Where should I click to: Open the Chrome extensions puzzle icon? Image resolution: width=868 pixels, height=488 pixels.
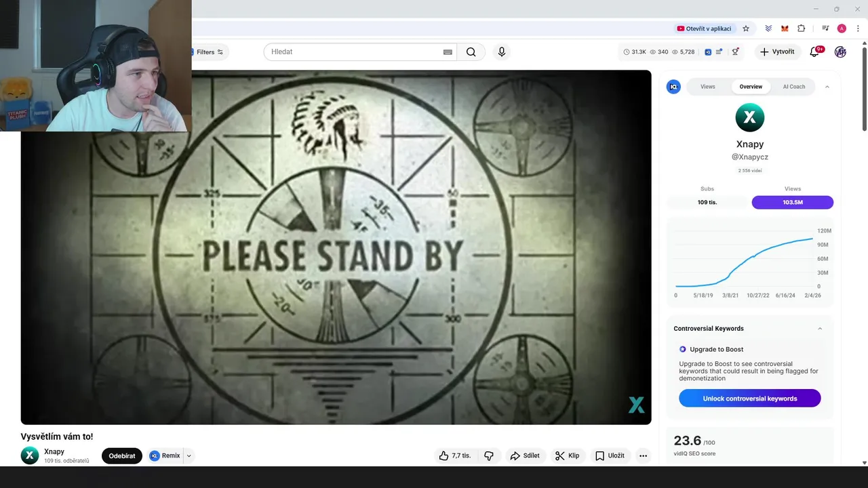801,28
